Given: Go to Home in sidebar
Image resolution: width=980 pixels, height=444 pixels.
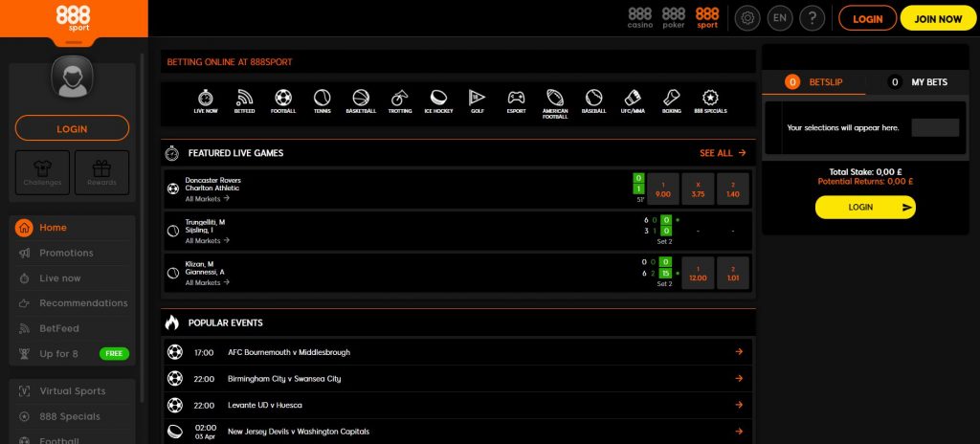Looking at the screenshot, I should (72, 228).
